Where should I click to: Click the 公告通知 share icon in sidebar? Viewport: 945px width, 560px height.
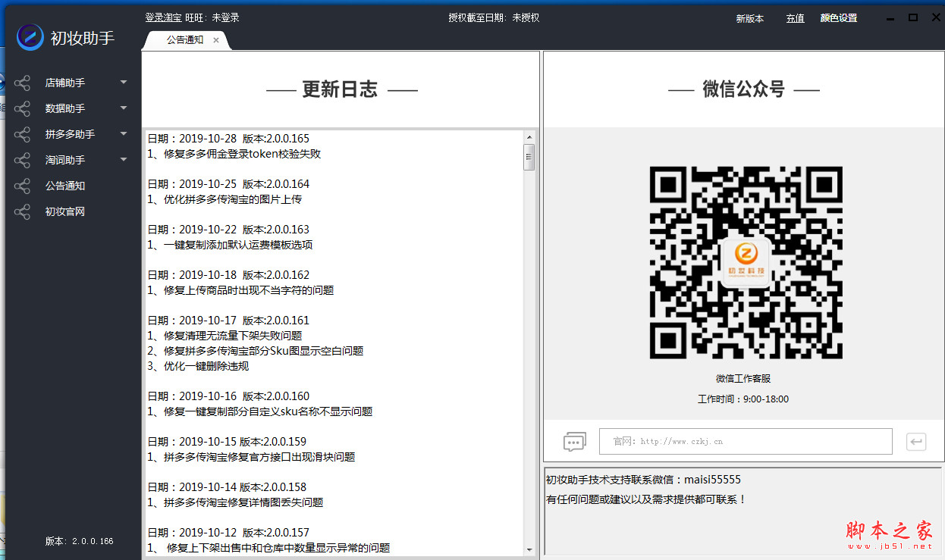coord(23,186)
